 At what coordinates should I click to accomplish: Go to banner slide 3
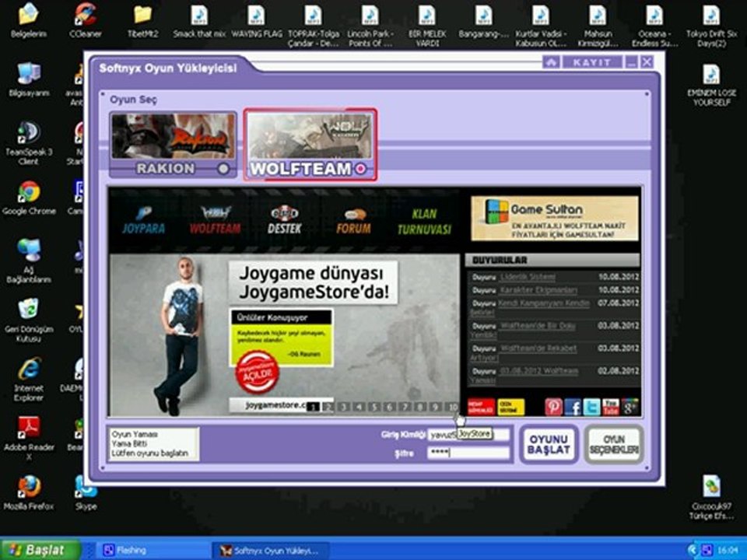point(343,407)
